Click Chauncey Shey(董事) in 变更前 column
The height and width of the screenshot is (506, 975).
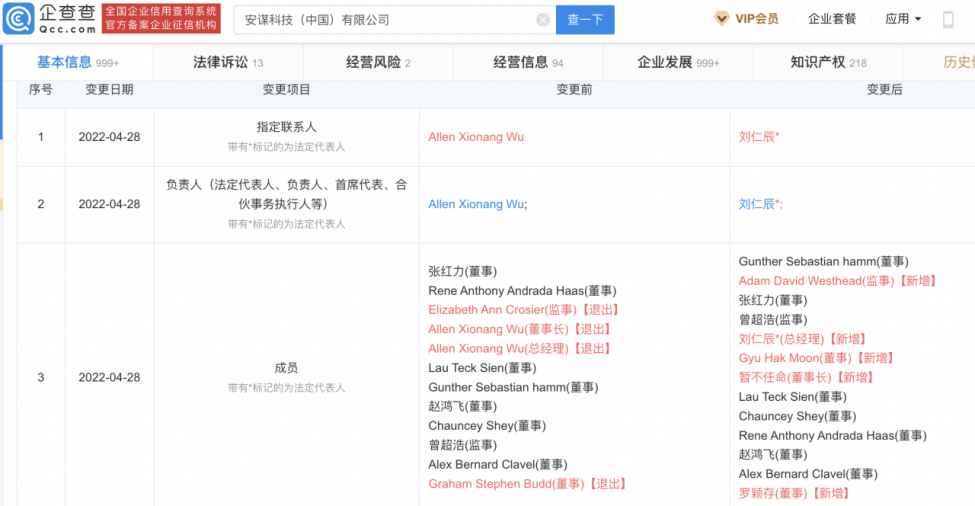click(x=487, y=426)
